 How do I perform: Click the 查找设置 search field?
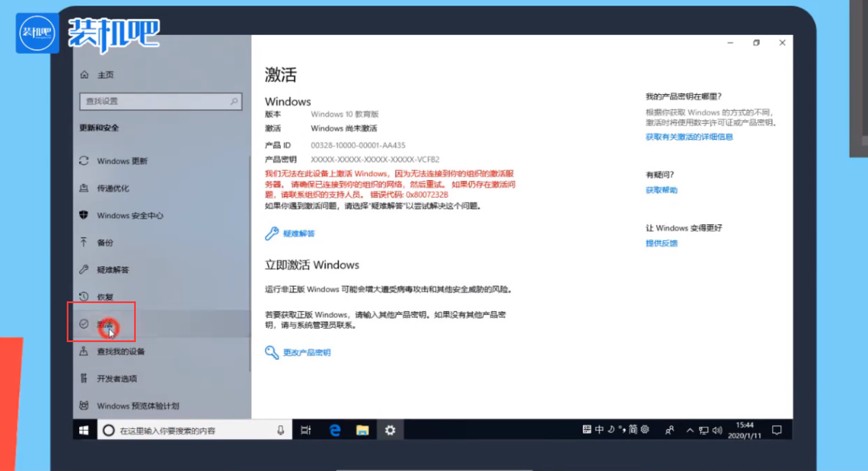tap(161, 101)
